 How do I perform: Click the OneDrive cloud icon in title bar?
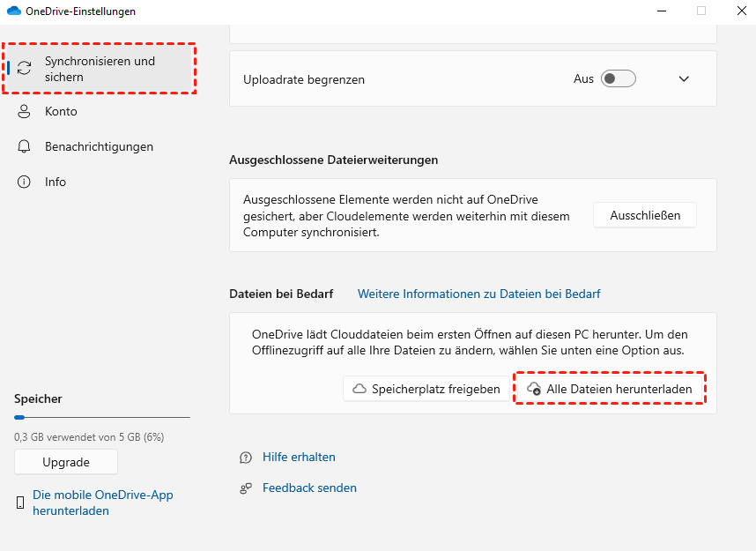pyautogui.click(x=14, y=11)
